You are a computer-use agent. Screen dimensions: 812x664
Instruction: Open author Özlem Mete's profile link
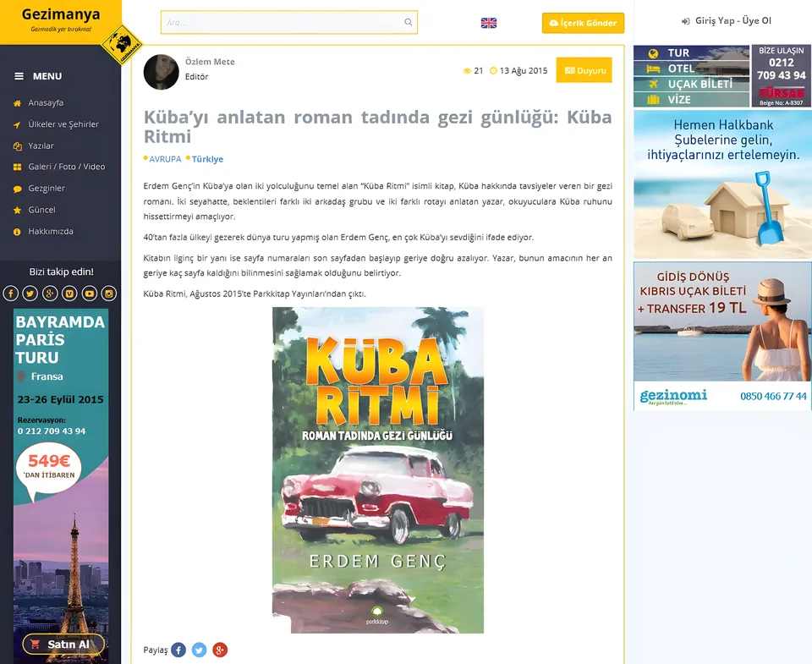210,62
